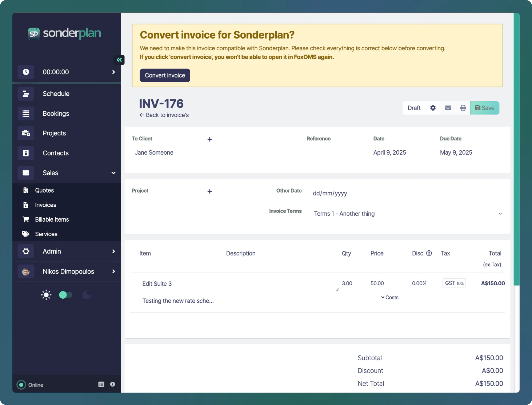
Task: Click the Edit Suite 3 item name
Action: (x=157, y=283)
